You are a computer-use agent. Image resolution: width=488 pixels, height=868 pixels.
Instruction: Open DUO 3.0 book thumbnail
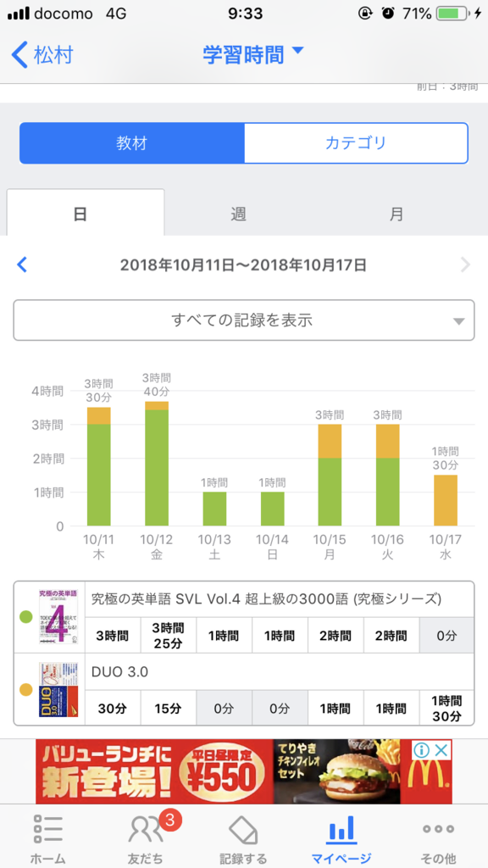coord(58,690)
